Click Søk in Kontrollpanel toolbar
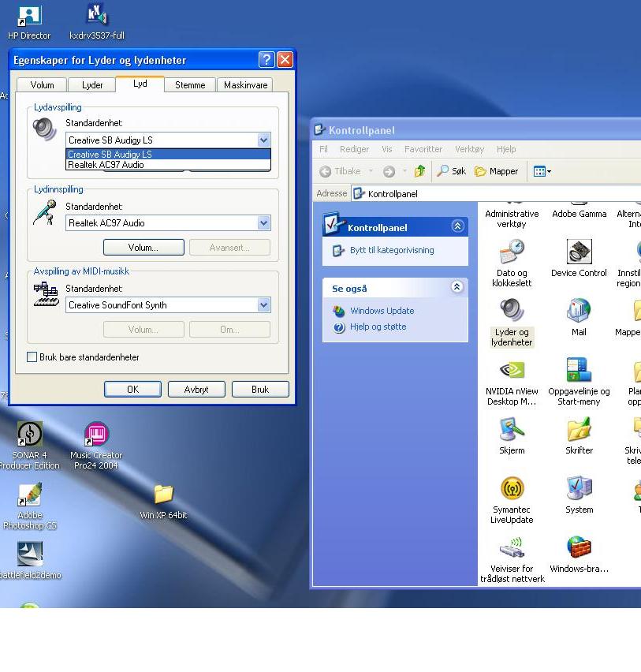Image resolution: width=641 pixels, height=672 pixels. [x=451, y=171]
